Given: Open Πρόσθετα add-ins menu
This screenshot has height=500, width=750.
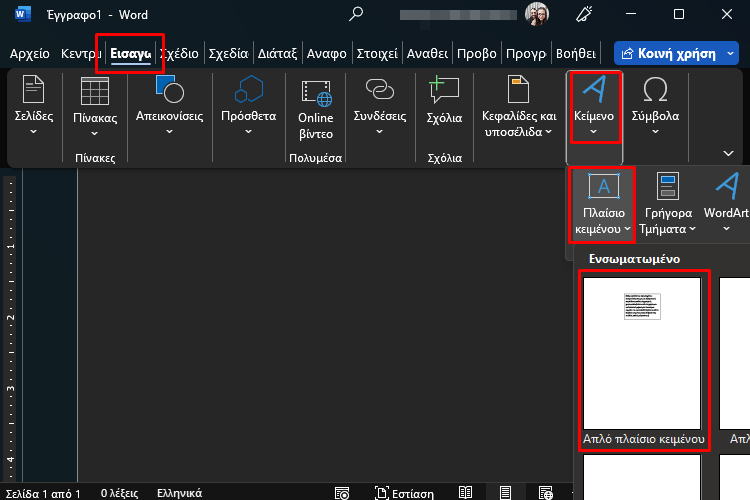Looking at the screenshot, I should click(248, 105).
